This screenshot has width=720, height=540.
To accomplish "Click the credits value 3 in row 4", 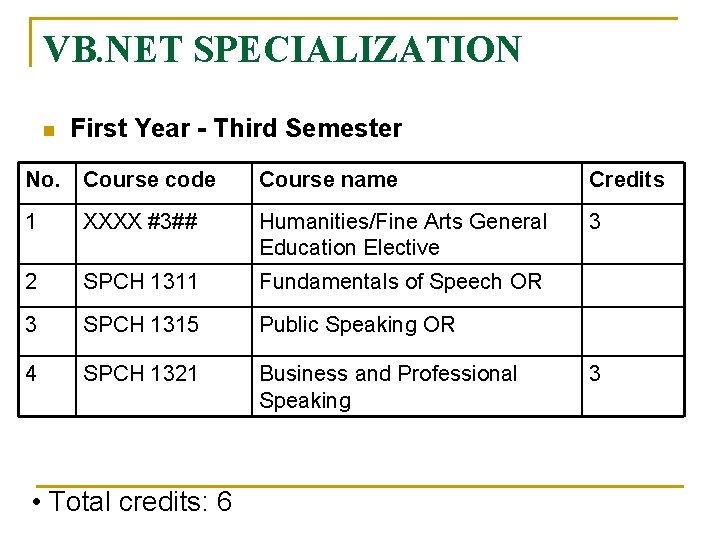I will pyautogui.click(x=596, y=374).
